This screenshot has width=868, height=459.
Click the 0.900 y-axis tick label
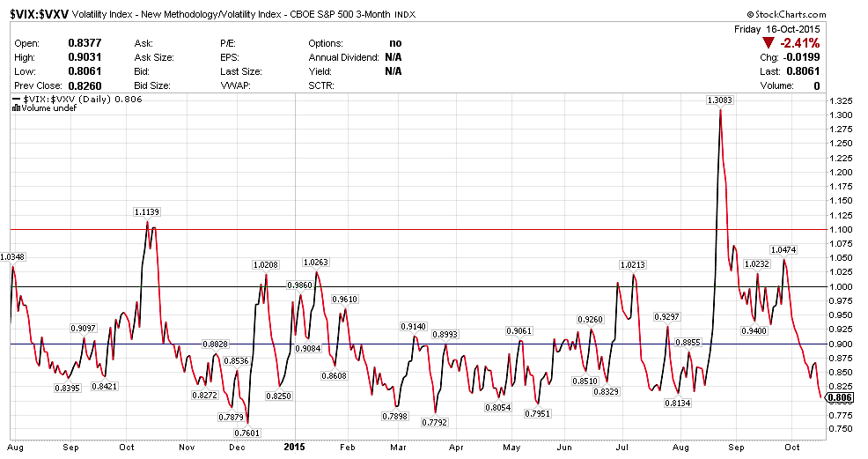point(841,344)
